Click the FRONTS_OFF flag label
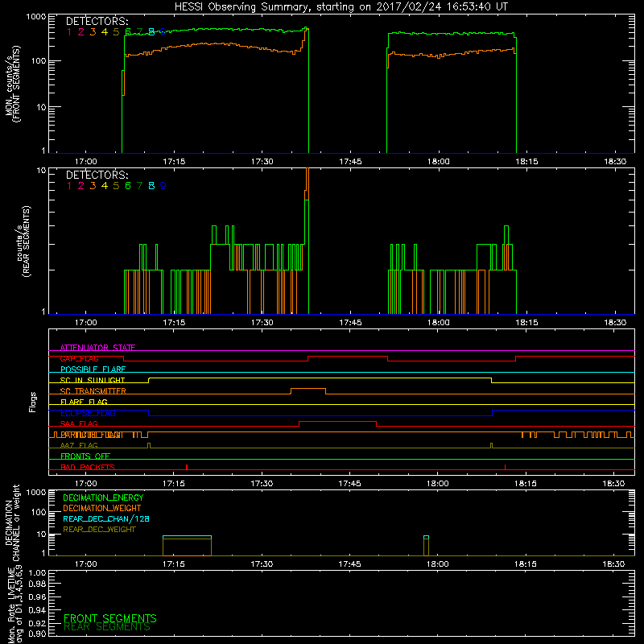 tap(85, 456)
